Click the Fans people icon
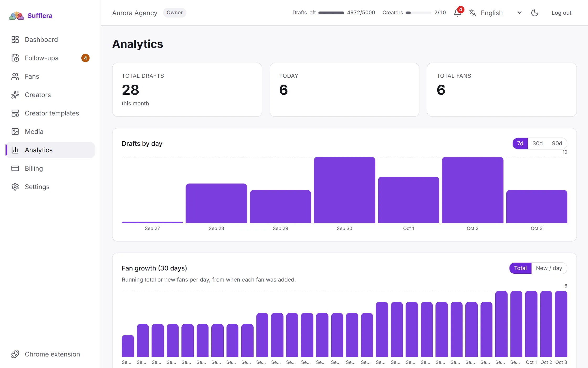The height and width of the screenshot is (368, 588). click(x=15, y=76)
